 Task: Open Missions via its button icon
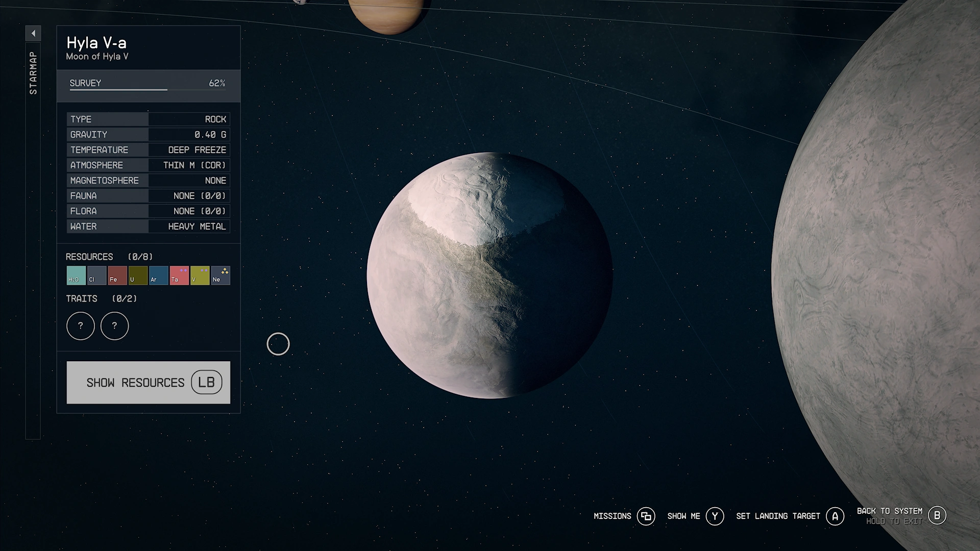coord(646,516)
